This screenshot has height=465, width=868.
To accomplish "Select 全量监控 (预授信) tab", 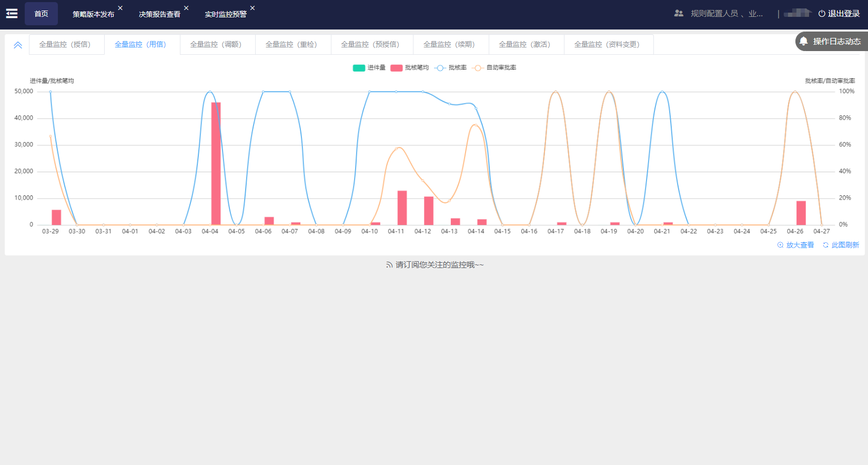I will point(372,45).
